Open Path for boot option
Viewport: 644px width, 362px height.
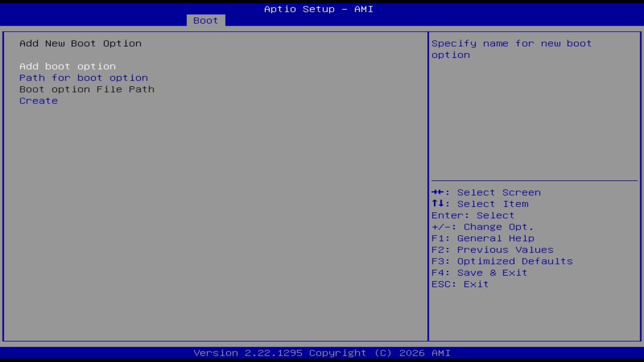(x=84, y=78)
